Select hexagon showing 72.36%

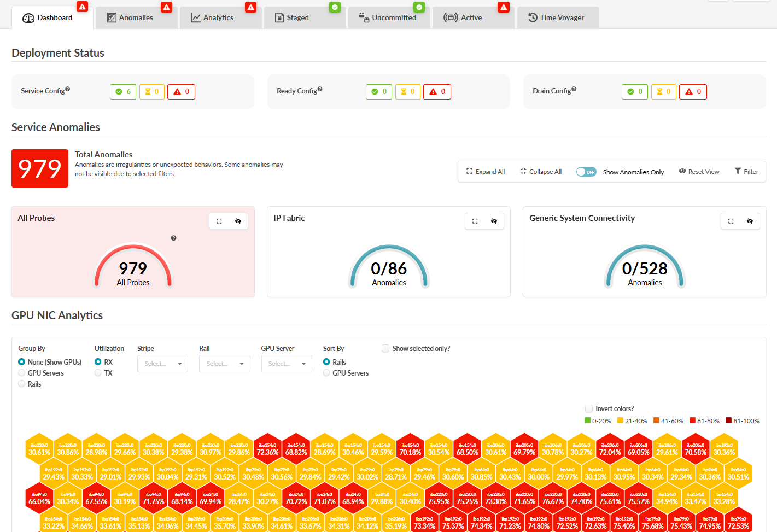[267, 448]
